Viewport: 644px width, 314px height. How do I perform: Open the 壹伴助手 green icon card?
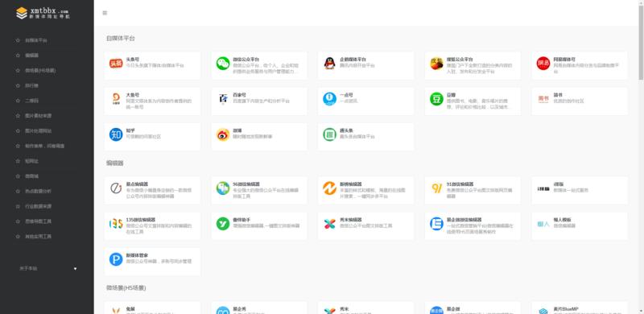pos(259,226)
